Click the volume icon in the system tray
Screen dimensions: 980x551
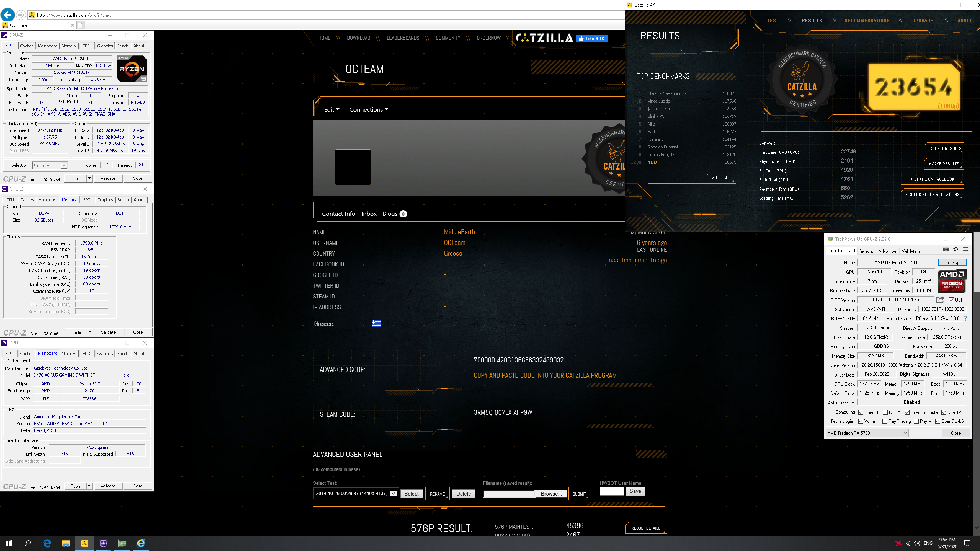click(916, 543)
